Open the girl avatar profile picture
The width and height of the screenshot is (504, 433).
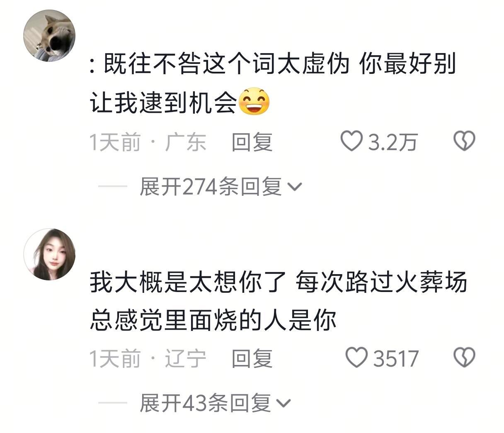[x=49, y=254]
